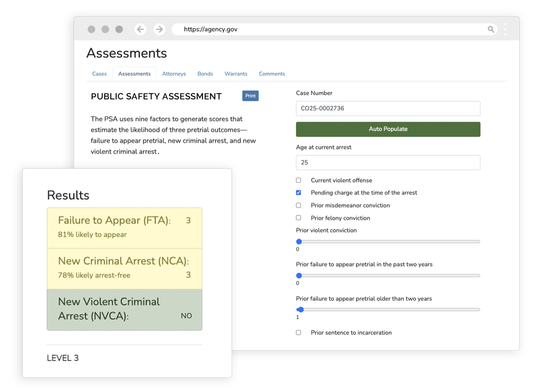This screenshot has height=392, width=537.
Task: Click the LEVEL 3 text
Action: [x=63, y=358]
